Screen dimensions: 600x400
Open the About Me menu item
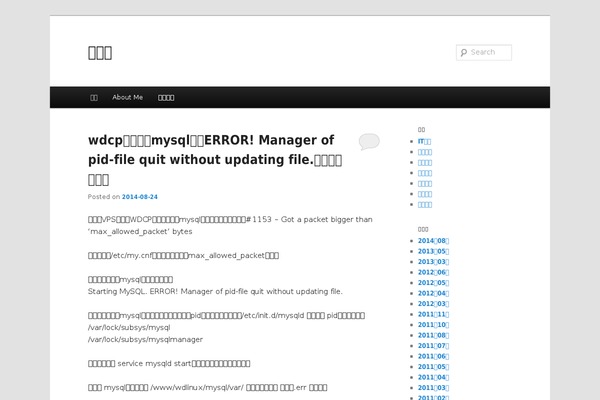(x=127, y=97)
